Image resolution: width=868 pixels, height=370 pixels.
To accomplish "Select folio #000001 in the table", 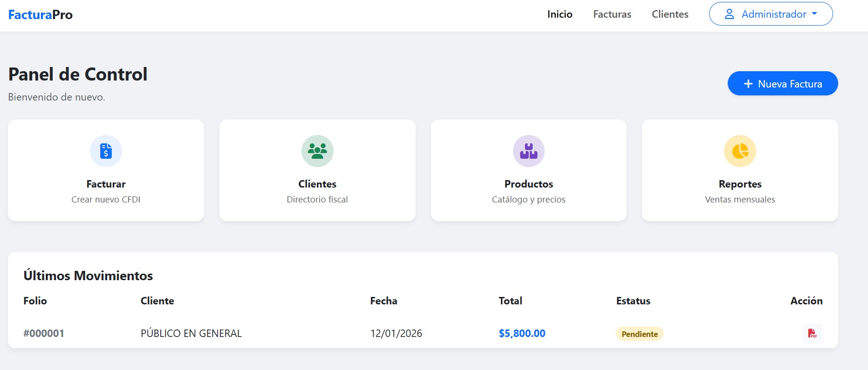I will point(44,333).
